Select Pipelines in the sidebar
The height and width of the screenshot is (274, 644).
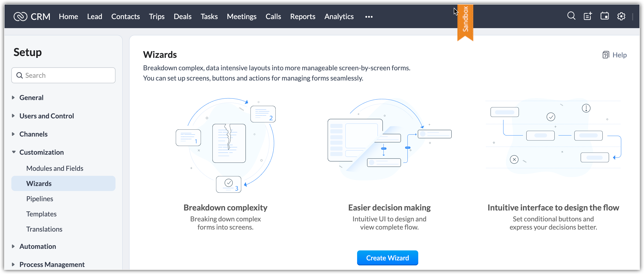tap(40, 199)
